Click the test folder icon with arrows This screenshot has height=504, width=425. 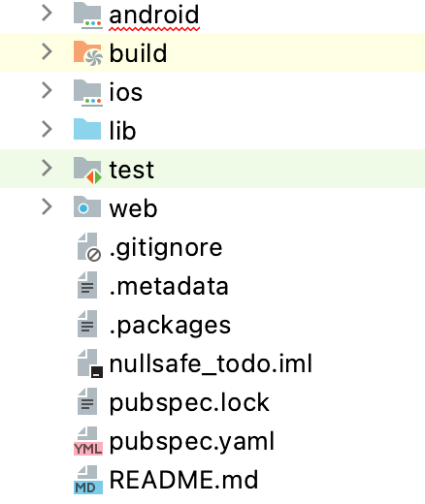[x=88, y=171]
